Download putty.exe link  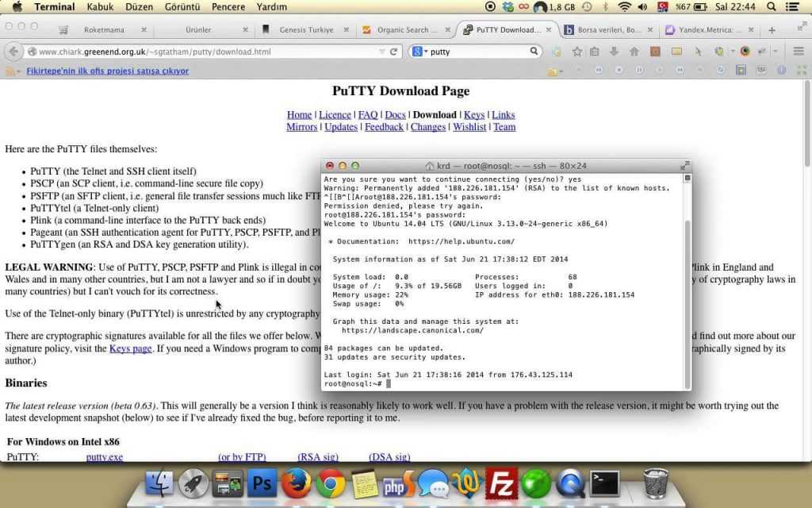pyautogui.click(x=105, y=456)
